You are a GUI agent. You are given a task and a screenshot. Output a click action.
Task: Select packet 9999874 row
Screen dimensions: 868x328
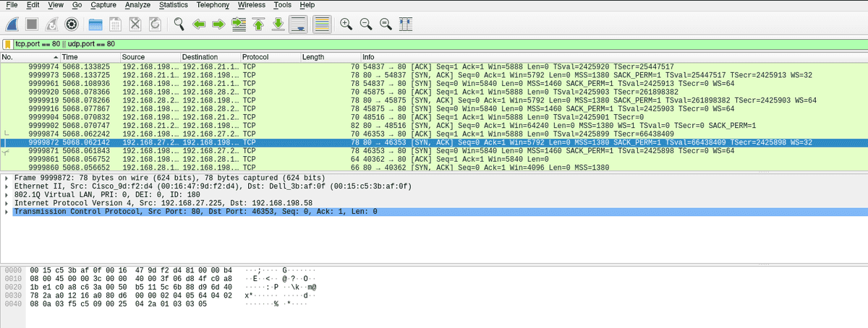434,134
